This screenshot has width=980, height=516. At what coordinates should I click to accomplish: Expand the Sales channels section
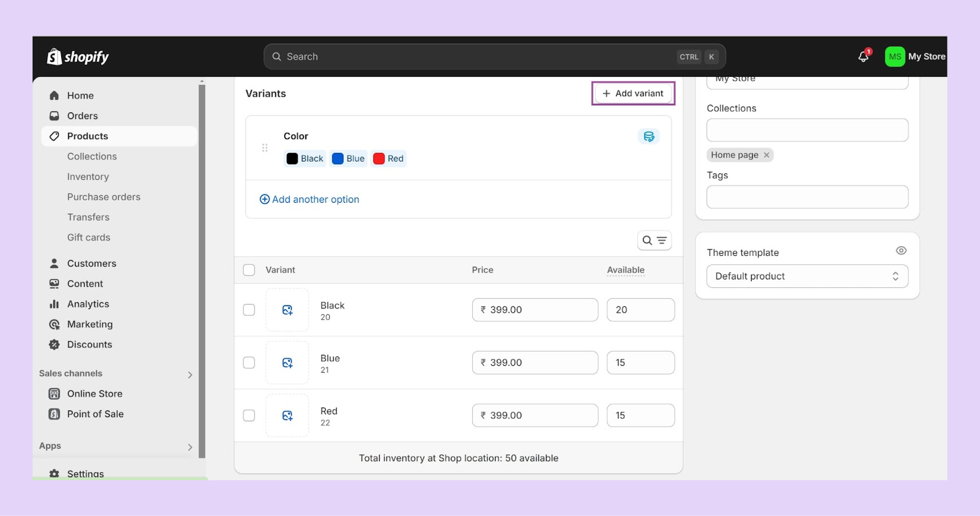coord(190,374)
